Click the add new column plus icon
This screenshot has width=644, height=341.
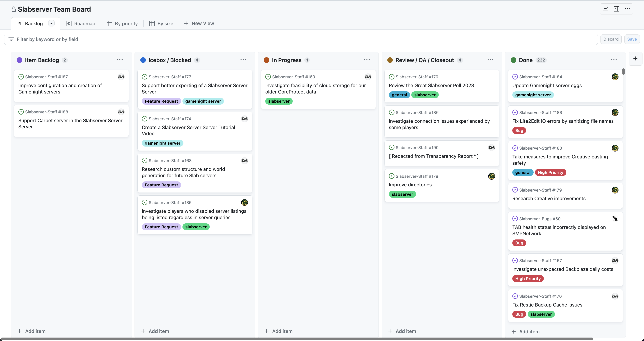635,59
